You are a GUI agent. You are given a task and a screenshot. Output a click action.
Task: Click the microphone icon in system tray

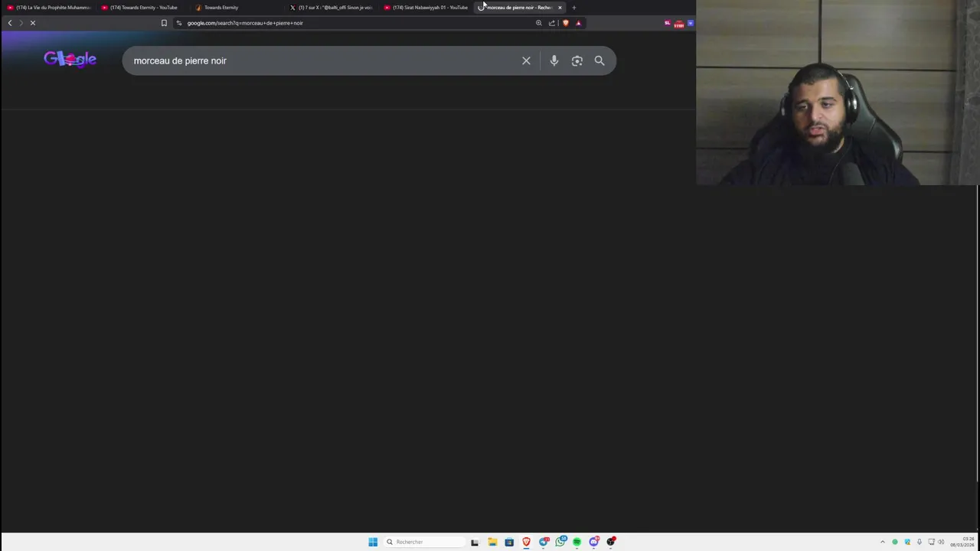(x=920, y=542)
